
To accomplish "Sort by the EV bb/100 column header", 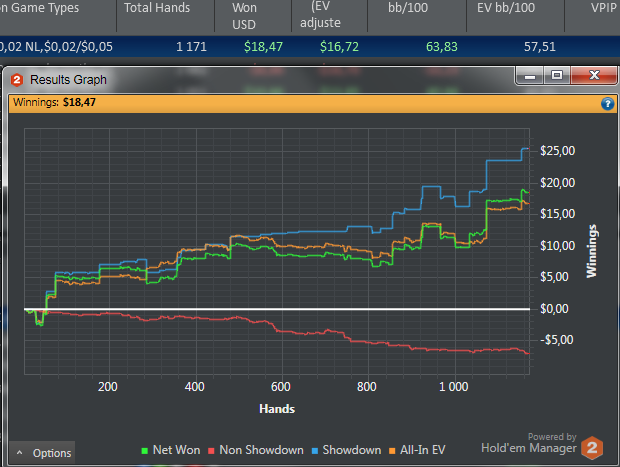I will (x=515, y=16).
